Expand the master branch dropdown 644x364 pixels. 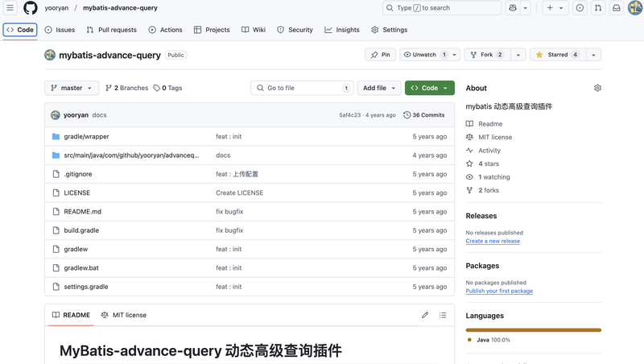tap(72, 88)
